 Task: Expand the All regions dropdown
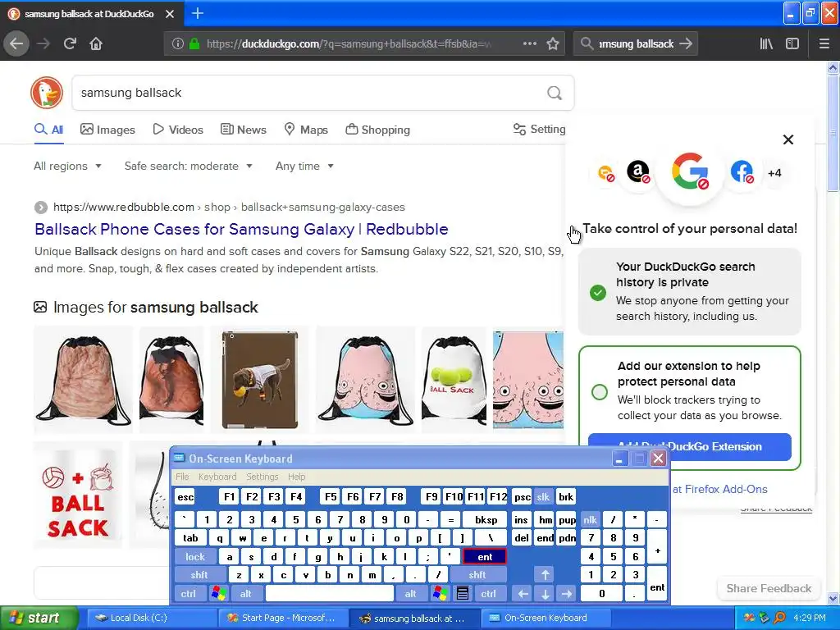pyautogui.click(x=67, y=166)
